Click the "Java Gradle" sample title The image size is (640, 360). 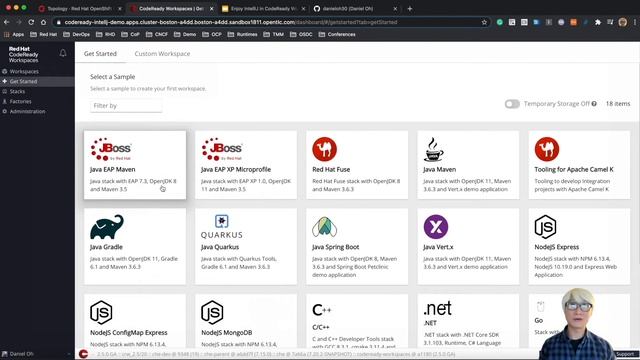click(x=106, y=247)
